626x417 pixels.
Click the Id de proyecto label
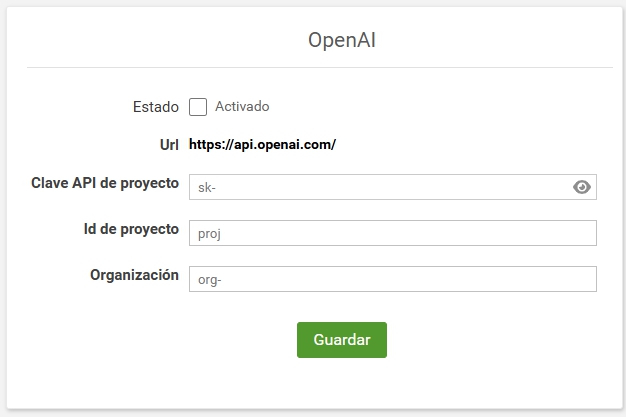point(131,229)
